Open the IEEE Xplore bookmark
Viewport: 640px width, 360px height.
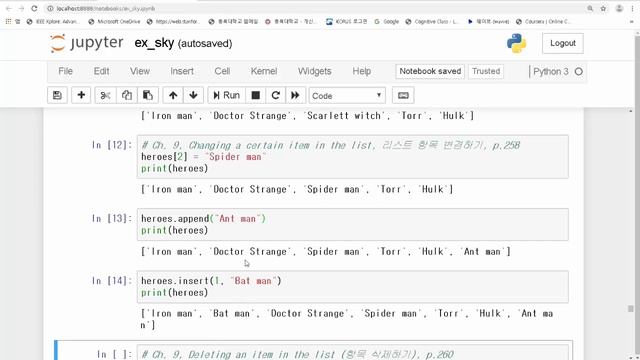(x=52, y=22)
